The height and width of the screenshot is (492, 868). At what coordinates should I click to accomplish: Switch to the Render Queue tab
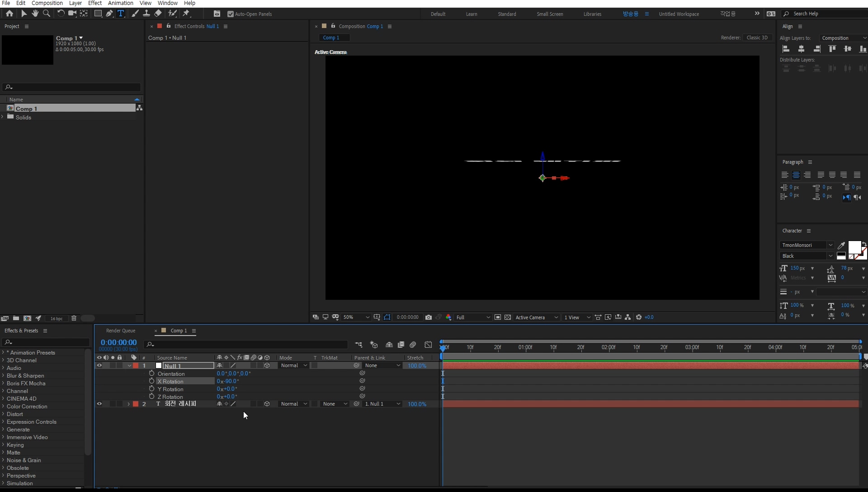[121, 331]
